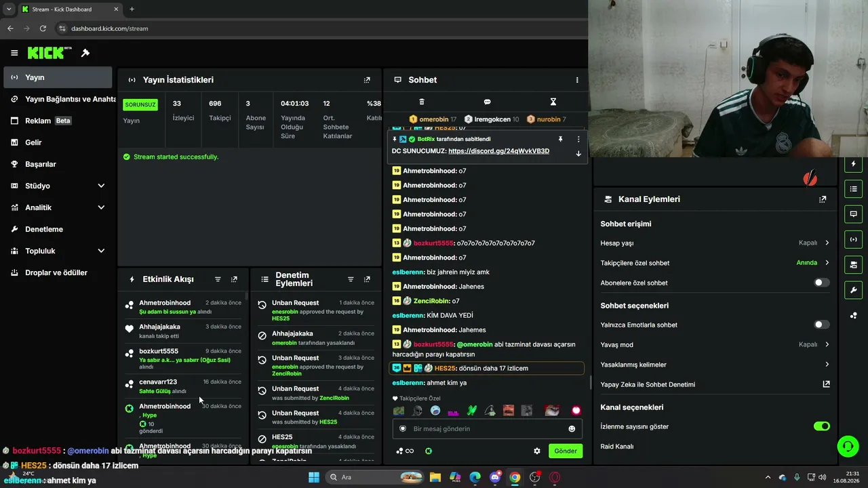This screenshot has height=488, width=868.
Task: Pop out the Yayın İstatistikleri panel
Action: tap(367, 80)
